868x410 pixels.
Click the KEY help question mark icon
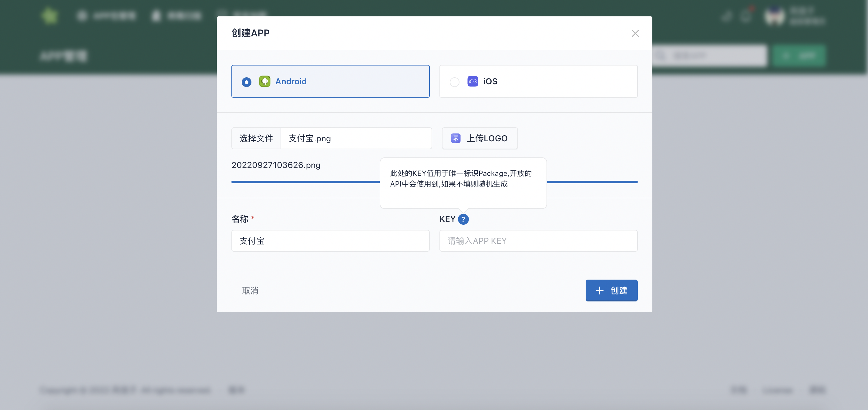pos(463,219)
